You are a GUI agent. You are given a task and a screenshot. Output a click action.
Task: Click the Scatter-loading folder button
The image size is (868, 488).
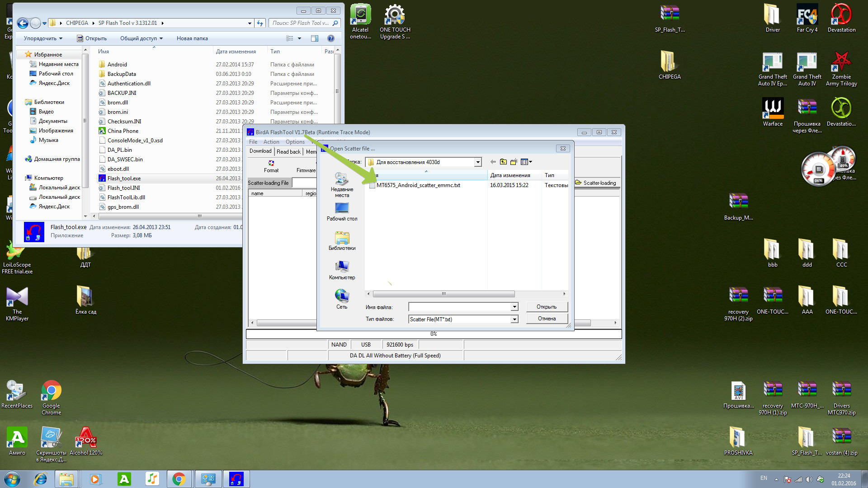(x=596, y=183)
